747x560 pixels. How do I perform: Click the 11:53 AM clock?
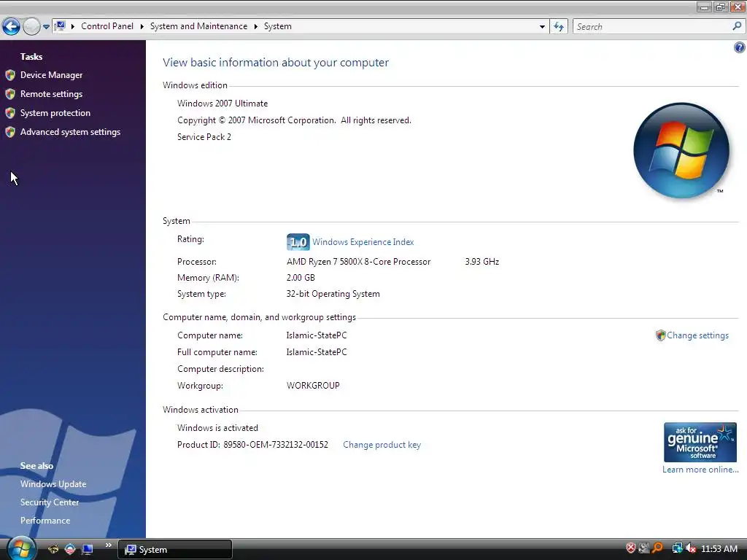(x=719, y=549)
